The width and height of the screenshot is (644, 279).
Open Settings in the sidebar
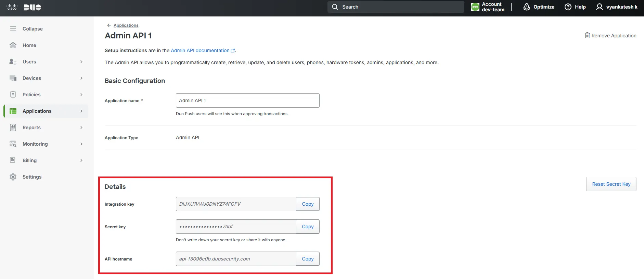pos(32,177)
